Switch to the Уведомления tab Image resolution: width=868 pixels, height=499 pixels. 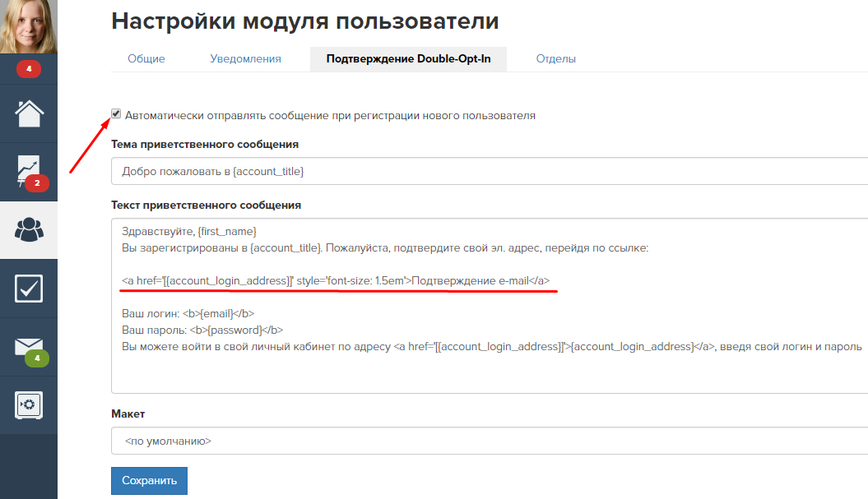(x=245, y=58)
